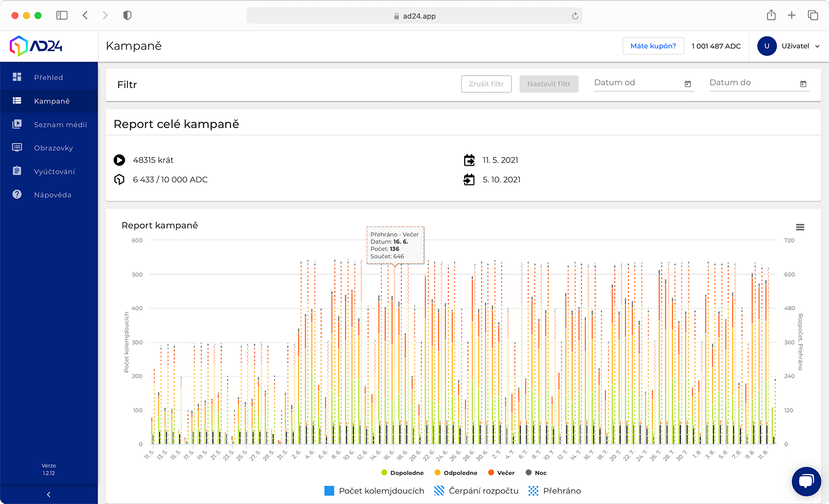The width and height of the screenshot is (829, 504).
Task: Click the Počet kolemjdoucích blue swatch
Action: [329, 491]
